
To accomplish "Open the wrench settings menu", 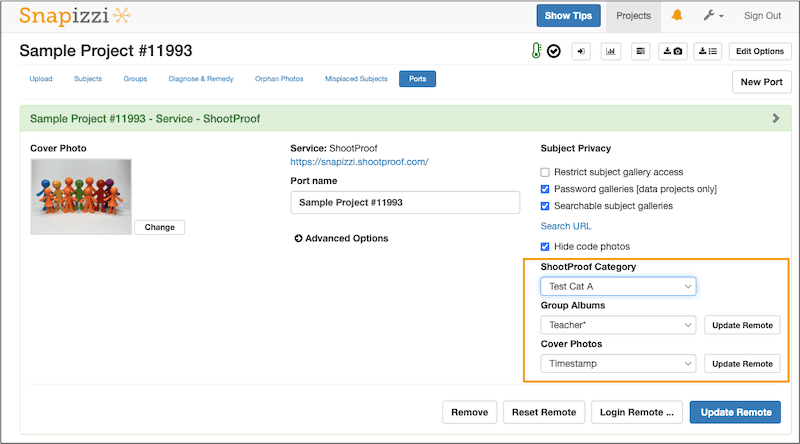I will click(713, 16).
